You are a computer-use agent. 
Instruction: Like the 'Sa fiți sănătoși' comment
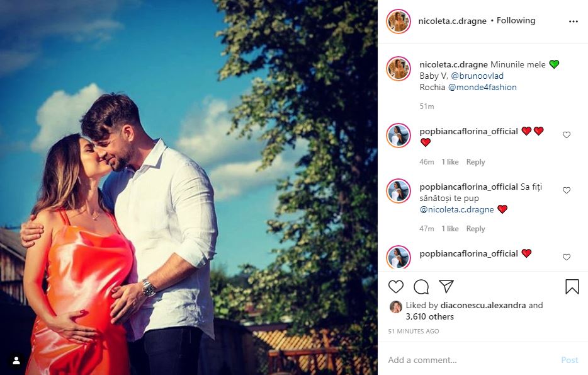pyautogui.click(x=566, y=190)
